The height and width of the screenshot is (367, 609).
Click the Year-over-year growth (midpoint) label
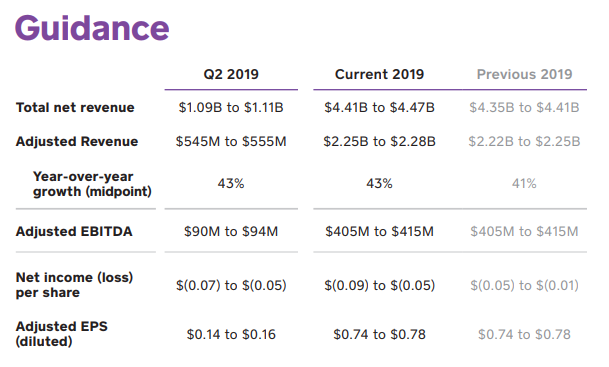point(92,184)
